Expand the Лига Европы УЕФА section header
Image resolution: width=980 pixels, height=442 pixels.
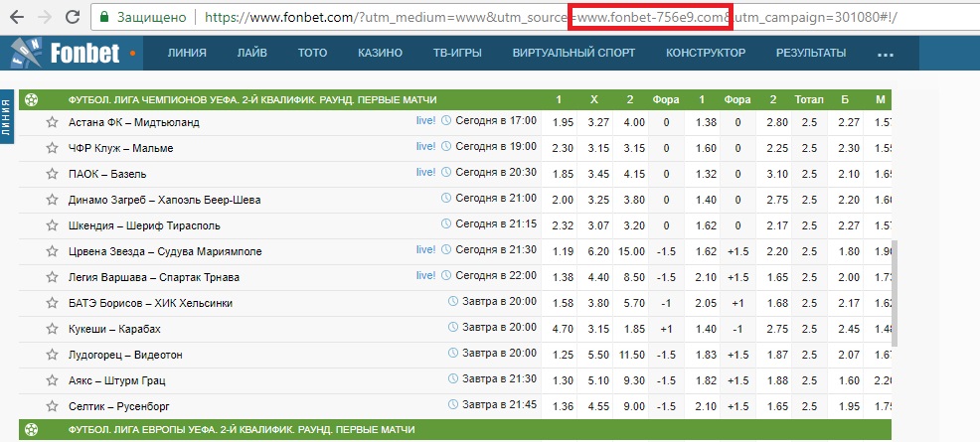455,429
